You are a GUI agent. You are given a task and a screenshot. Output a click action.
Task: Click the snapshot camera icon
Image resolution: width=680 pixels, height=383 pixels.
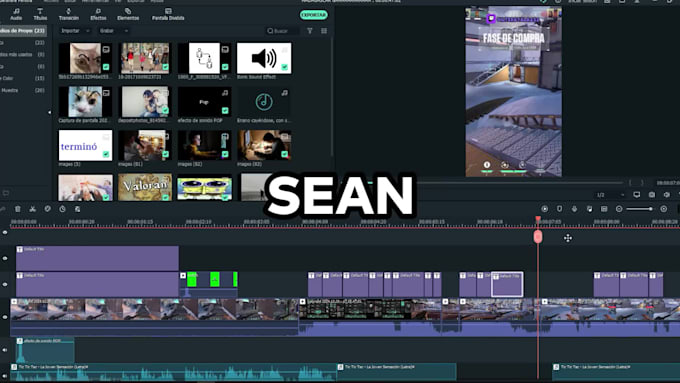[x=652, y=195]
